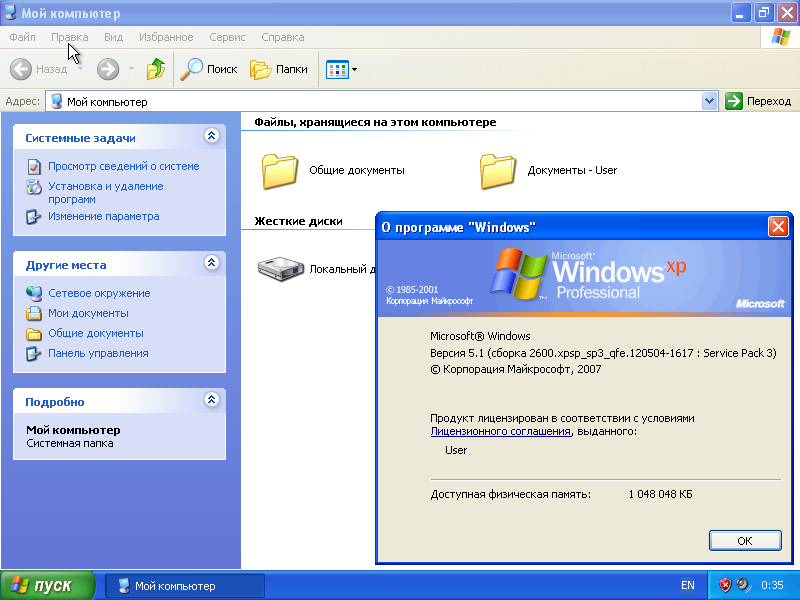Open the Forward history dropdown arrow
The width and height of the screenshot is (800, 600).
[131, 68]
